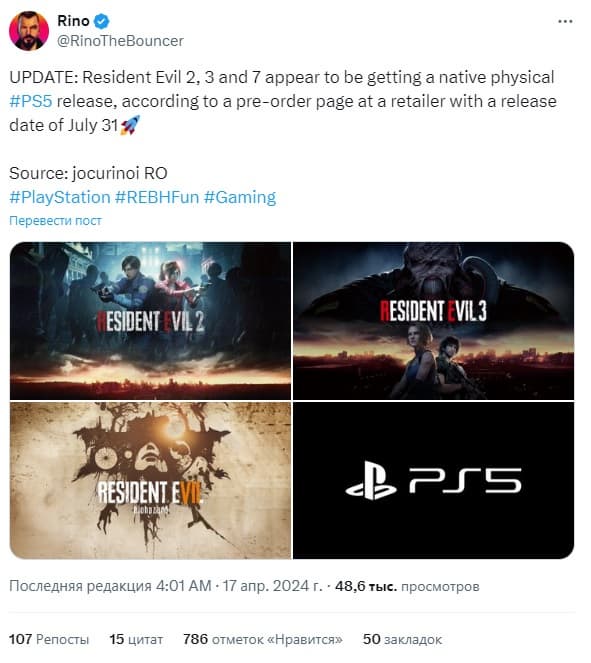Visit the @RinoTheBouncer handle
Image resolution: width=591 pixels, height=663 pixels.
[x=120, y=41]
